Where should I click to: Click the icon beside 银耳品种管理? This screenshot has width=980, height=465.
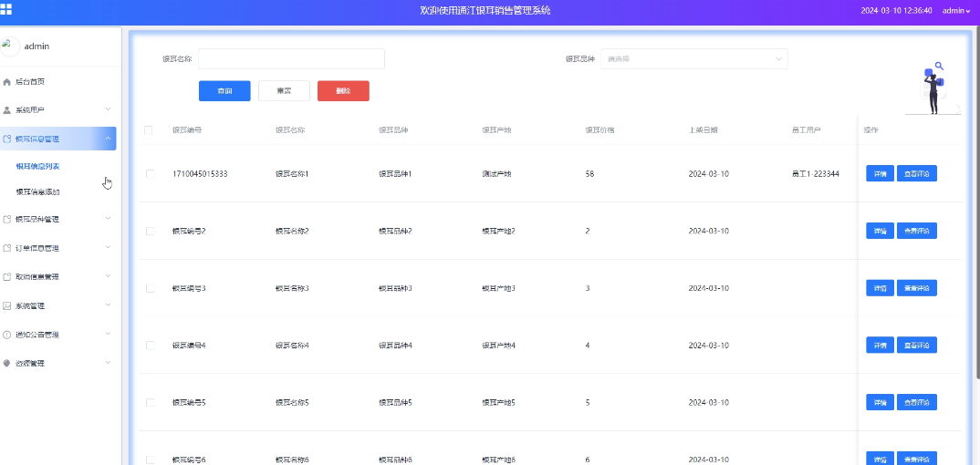7,220
